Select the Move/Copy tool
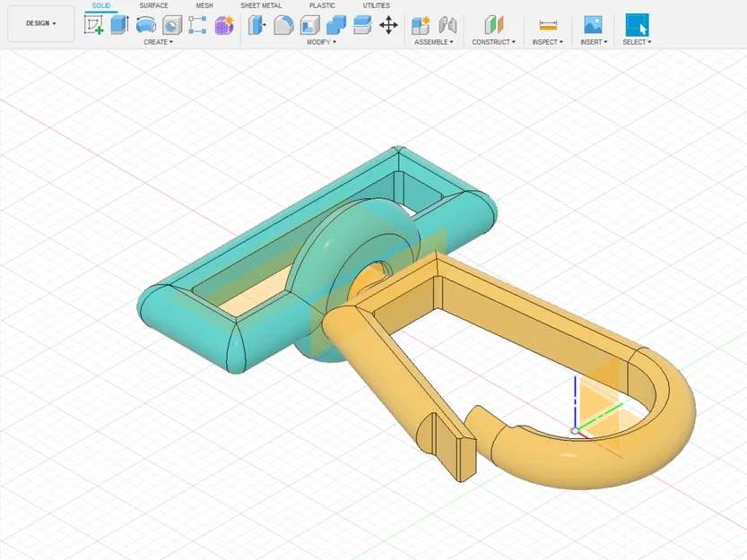The height and width of the screenshot is (560, 747). pos(389,25)
